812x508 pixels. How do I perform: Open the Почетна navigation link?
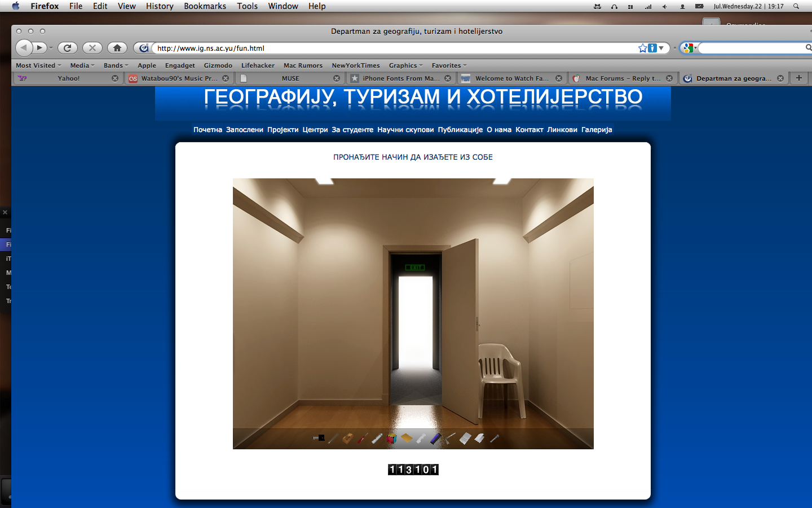click(x=208, y=130)
